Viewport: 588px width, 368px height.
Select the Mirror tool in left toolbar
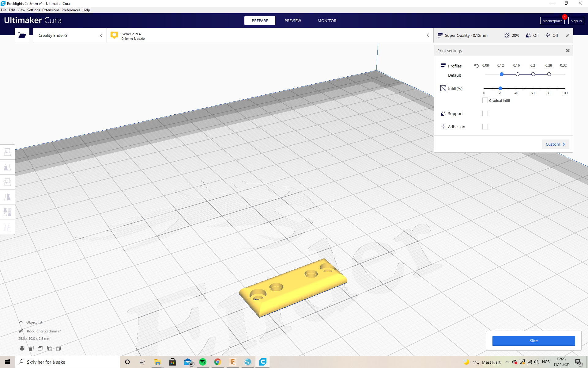click(x=7, y=197)
